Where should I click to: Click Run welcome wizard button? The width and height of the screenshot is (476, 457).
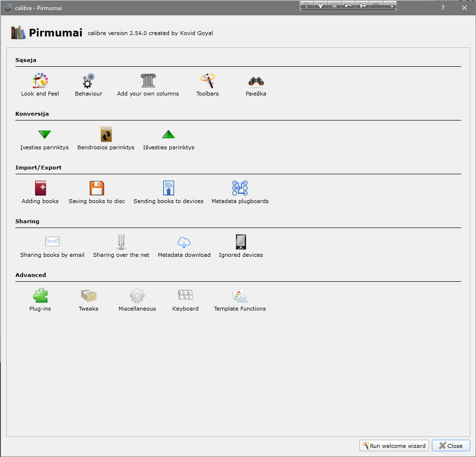[x=394, y=445]
